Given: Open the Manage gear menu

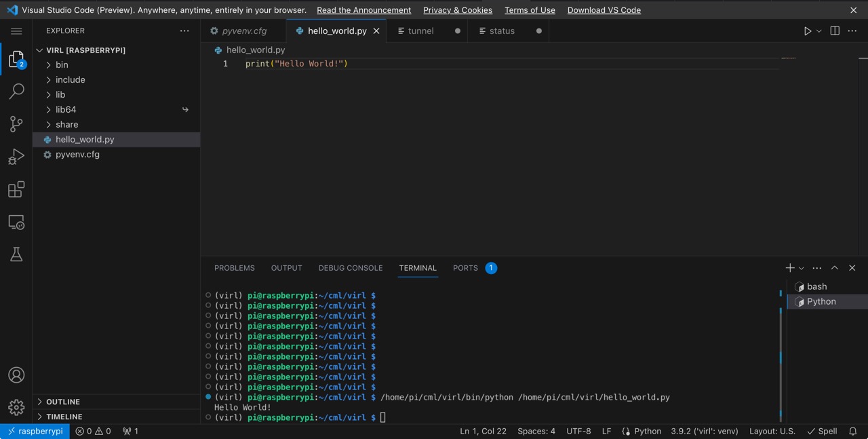Looking at the screenshot, I should pyautogui.click(x=16, y=407).
